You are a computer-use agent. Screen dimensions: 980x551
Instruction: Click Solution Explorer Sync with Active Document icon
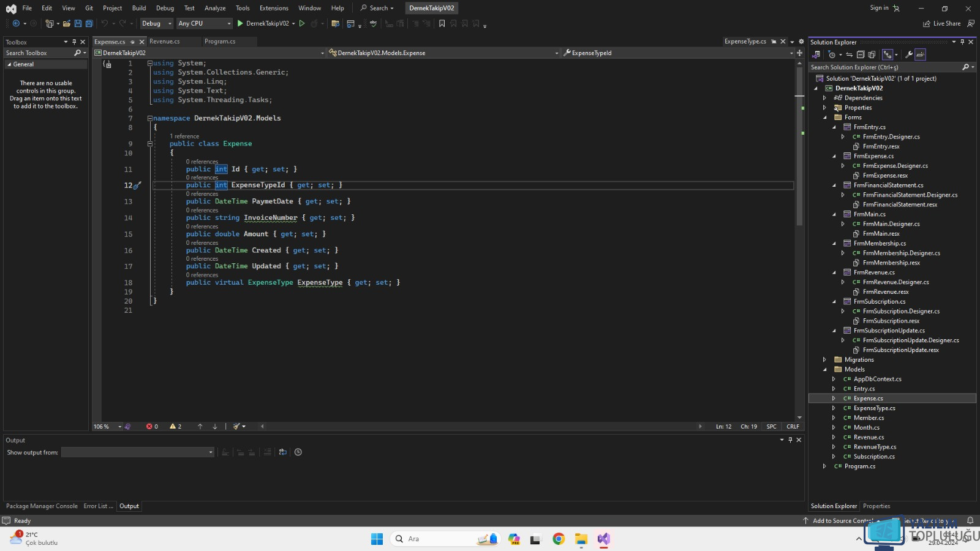(849, 54)
